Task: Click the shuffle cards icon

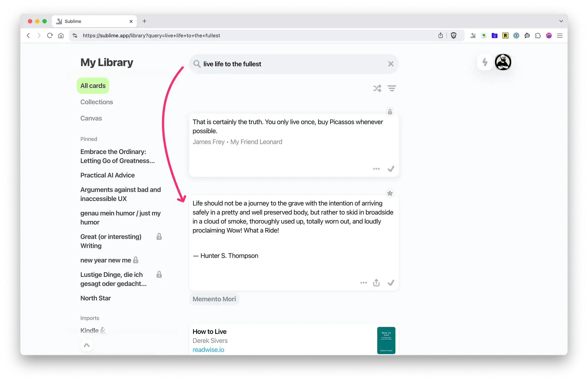Action: click(x=377, y=88)
